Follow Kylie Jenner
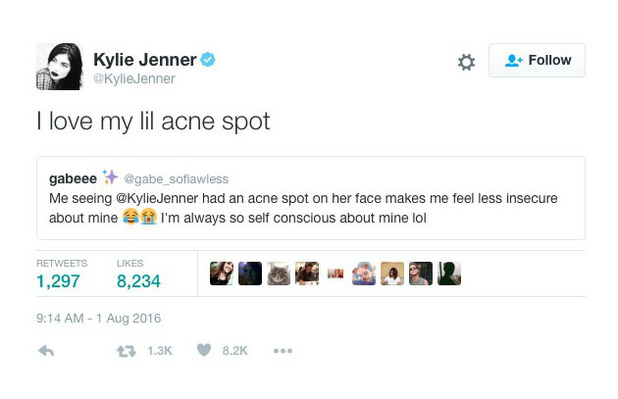This screenshot has width=618, height=399. 537,60
